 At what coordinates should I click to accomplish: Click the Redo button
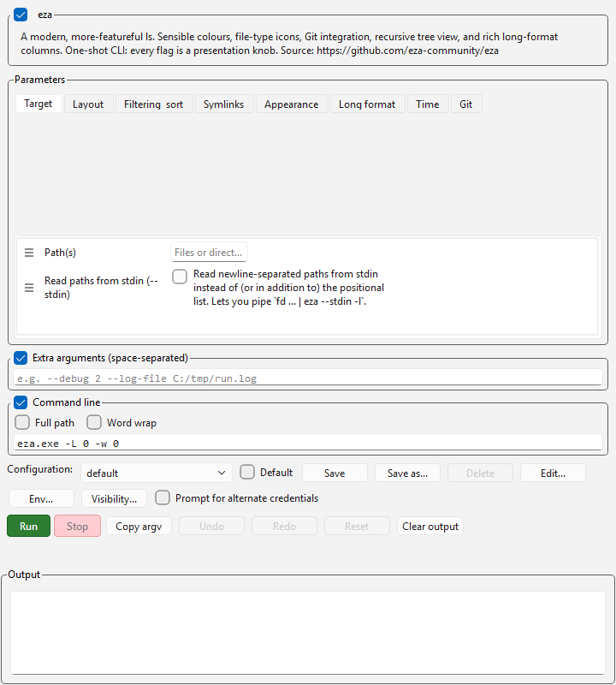[284, 526]
